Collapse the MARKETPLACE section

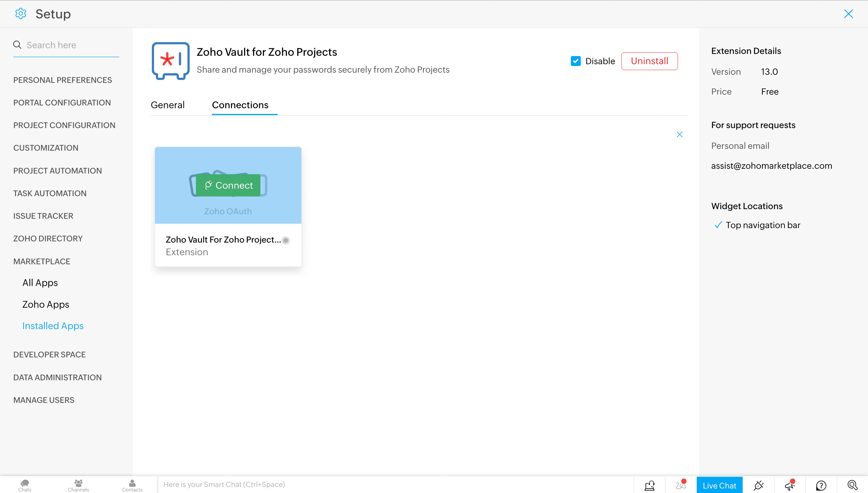click(x=42, y=261)
